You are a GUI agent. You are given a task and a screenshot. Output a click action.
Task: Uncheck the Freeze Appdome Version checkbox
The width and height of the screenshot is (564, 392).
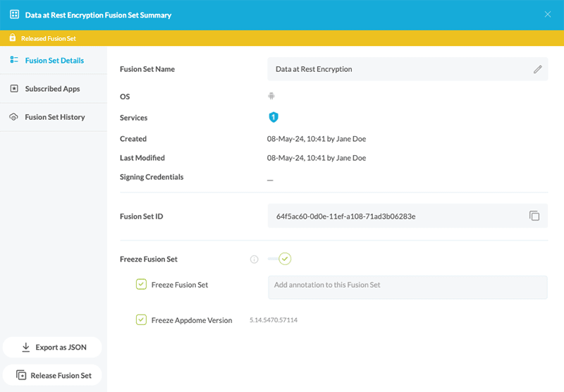141,320
